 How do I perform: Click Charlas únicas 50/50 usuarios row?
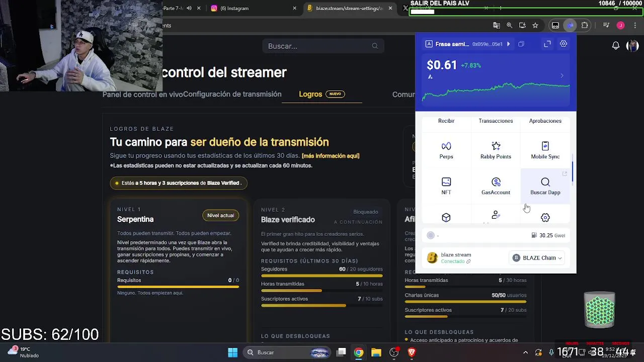click(465, 295)
